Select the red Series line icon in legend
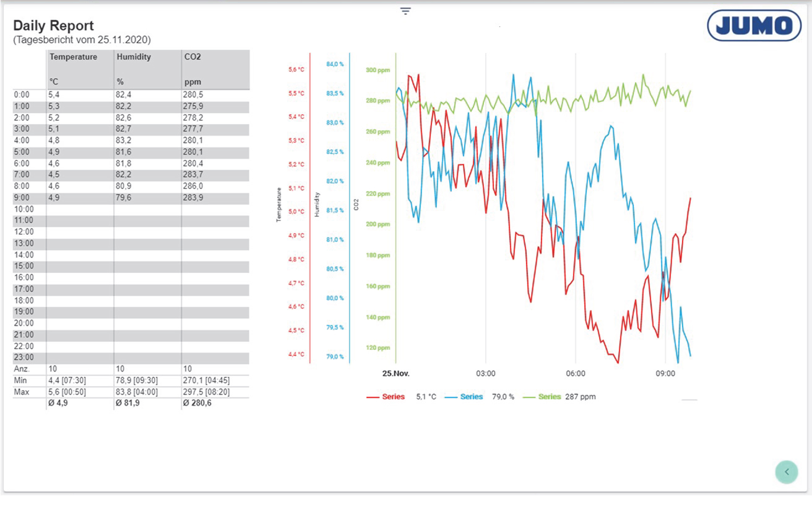This screenshot has height=519, width=812. click(x=372, y=396)
